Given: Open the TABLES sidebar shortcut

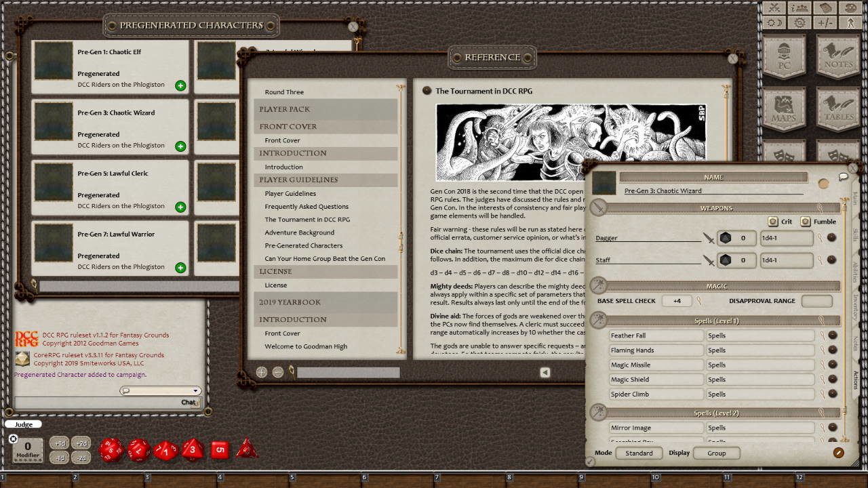Looking at the screenshot, I should click(837, 108).
